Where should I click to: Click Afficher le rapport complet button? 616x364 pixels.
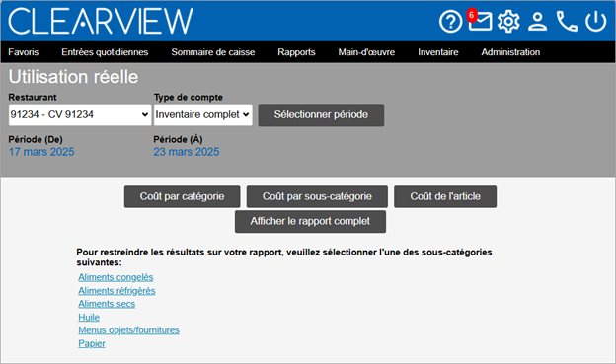(310, 222)
